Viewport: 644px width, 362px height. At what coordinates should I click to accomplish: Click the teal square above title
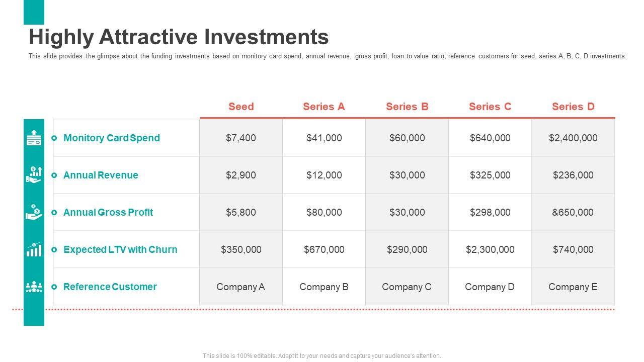(34, 12)
